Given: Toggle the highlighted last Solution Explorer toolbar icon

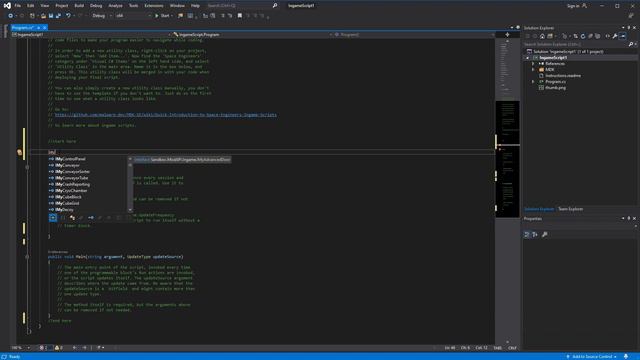Looking at the screenshot, I should pyautogui.click(x=622, y=36).
